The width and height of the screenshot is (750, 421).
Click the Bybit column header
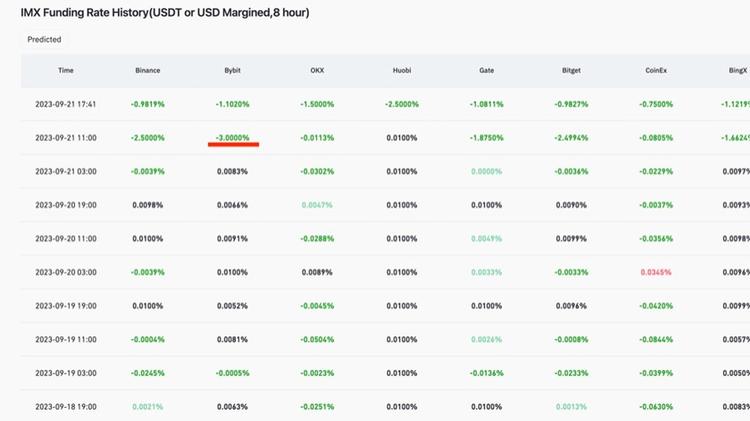(233, 70)
